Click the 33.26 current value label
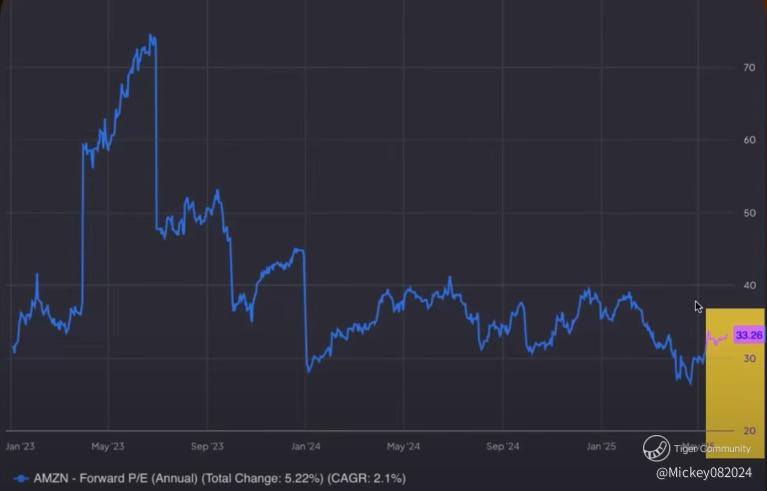 pos(749,335)
